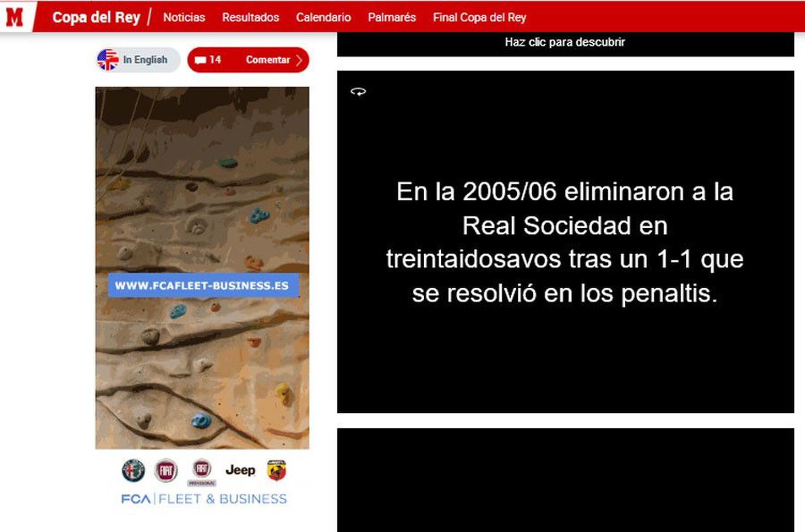Open comments via the speech bubble icon
The image size is (805, 532).
(200, 59)
